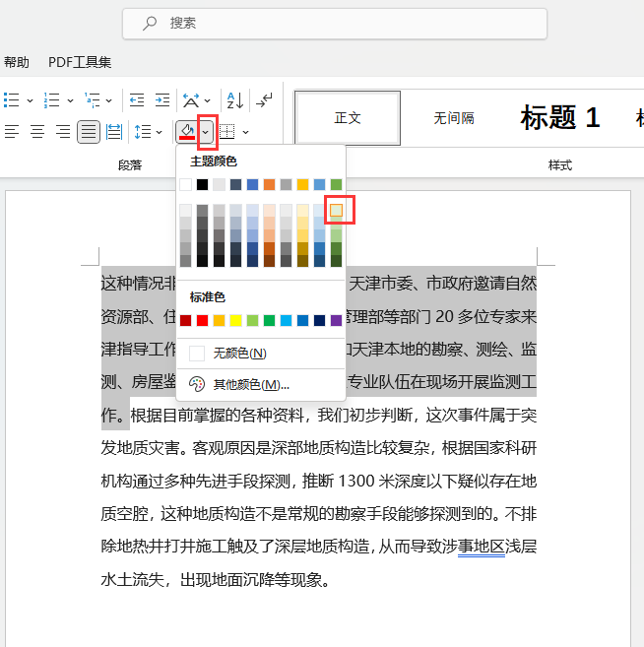Select gold theme color in top row
The width and height of the screenshot is (644, 647).
(x=302, y=184)
